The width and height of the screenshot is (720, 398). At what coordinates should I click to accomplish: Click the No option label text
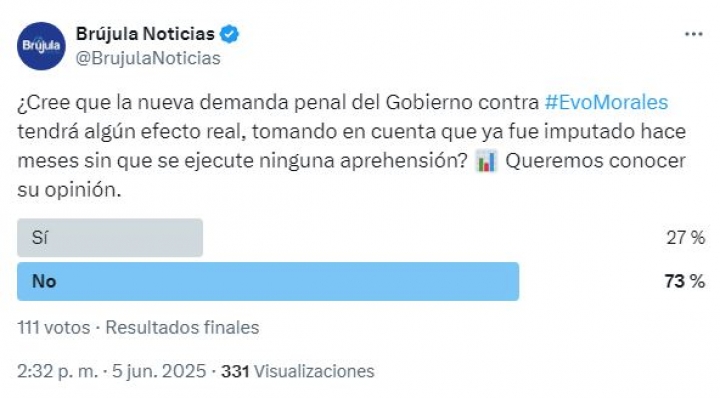[x=44, y=281]
